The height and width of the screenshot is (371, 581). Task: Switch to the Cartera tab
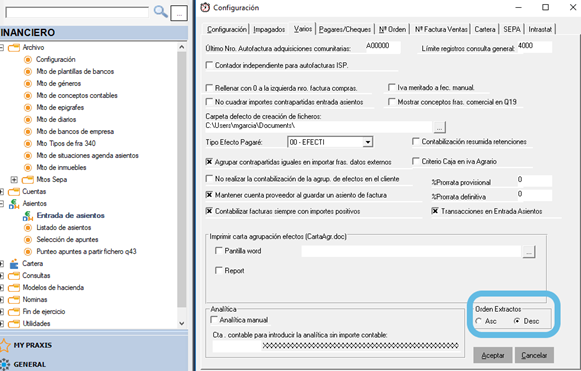485,29
